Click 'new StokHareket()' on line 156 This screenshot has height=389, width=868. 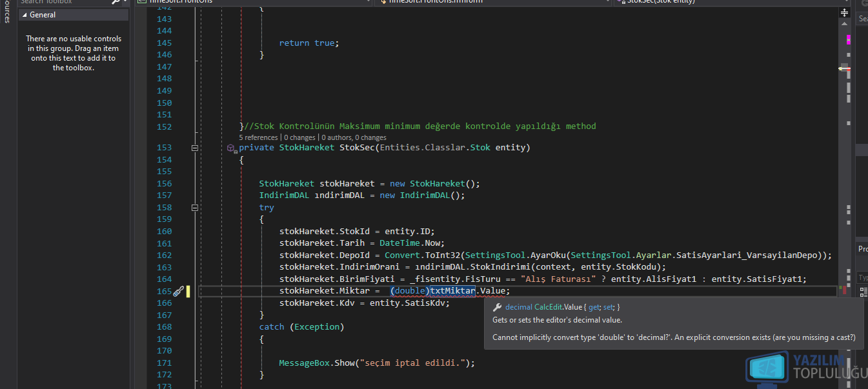tap(432, 184)
